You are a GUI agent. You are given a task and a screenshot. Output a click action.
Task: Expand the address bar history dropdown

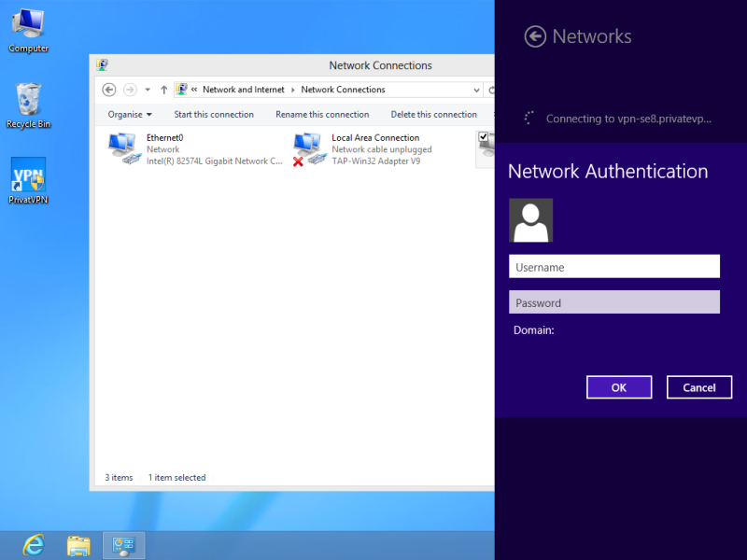click(475, 90)
